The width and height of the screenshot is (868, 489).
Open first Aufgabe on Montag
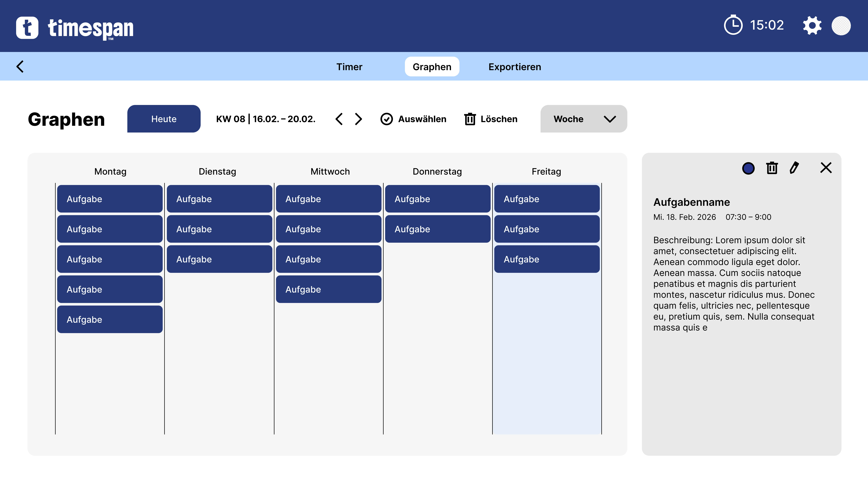(x=110, y=199)
